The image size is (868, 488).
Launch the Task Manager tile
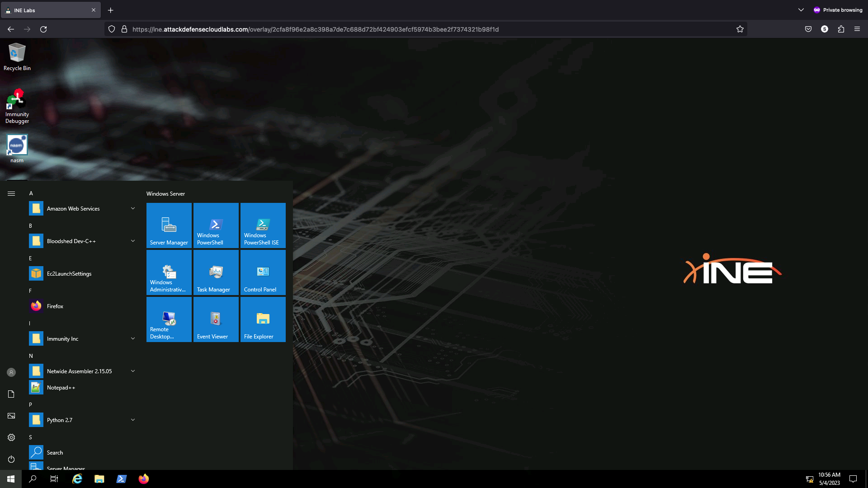216,272
